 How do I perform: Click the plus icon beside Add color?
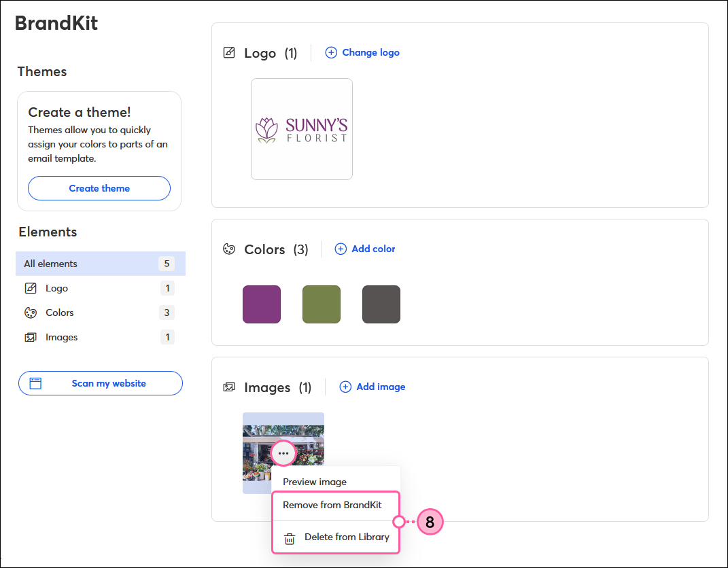pyautogui.click(x=341, y=249)
